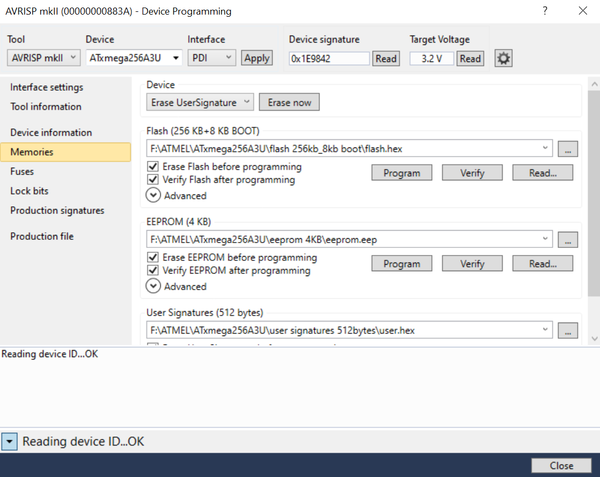Select Interface settings page

point(47,87)
